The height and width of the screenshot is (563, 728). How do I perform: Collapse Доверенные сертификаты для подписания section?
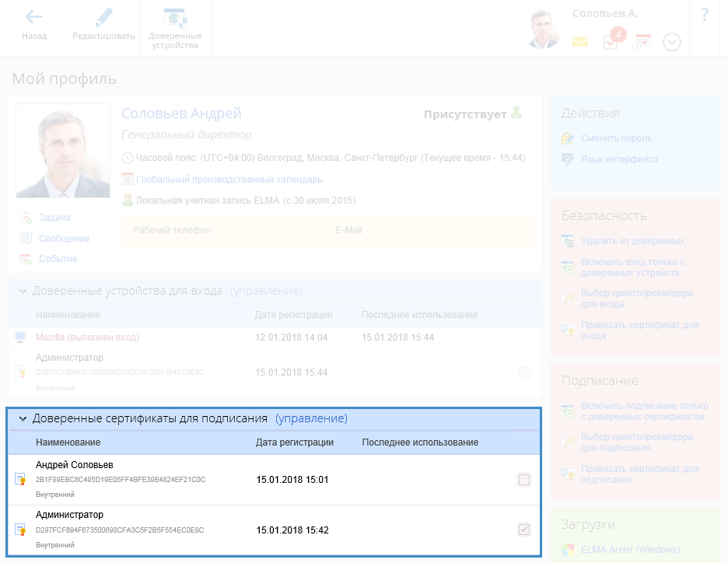23,418
